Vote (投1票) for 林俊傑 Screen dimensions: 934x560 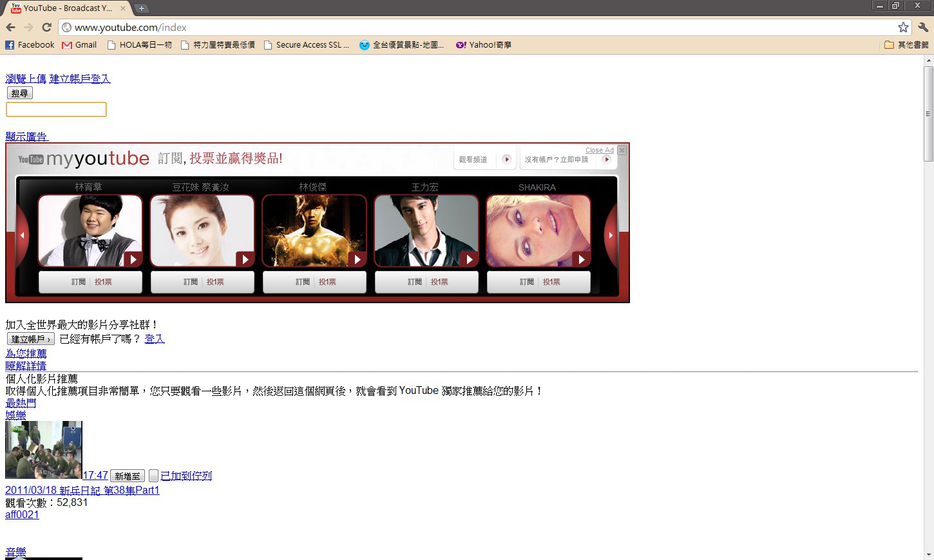[327, 282]
